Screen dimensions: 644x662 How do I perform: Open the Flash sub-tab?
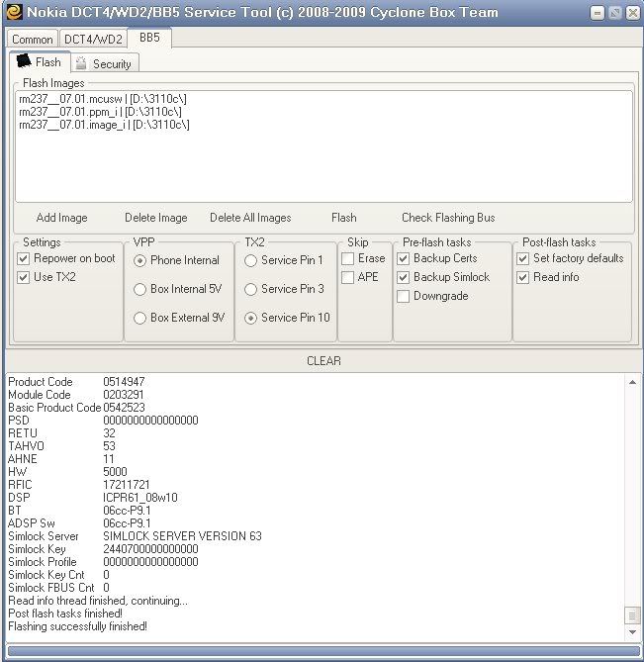[x=40, y=61]
